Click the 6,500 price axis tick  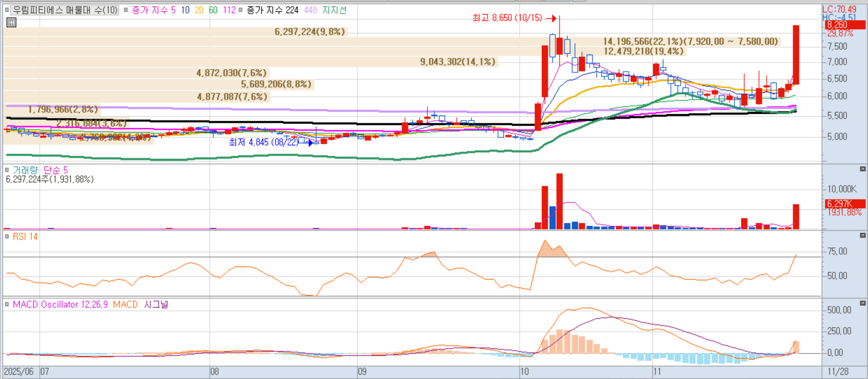(x=837, y=78)
